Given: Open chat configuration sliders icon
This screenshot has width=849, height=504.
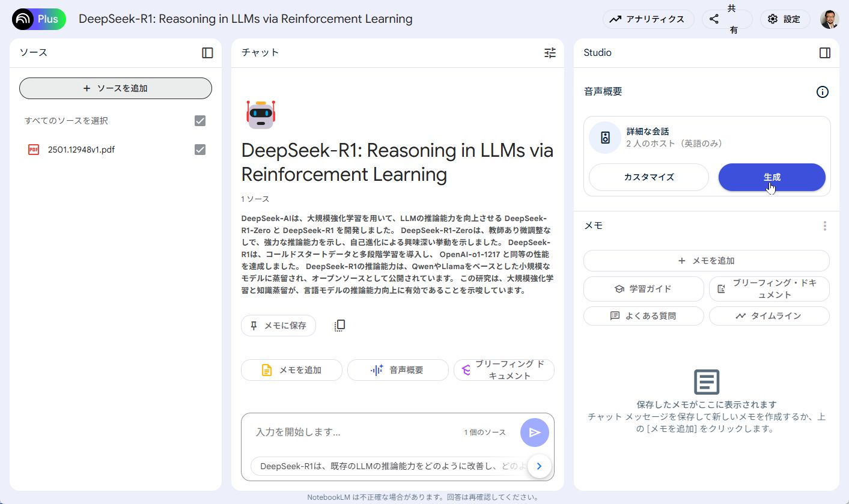Looking at the screenshot, I should pos(550,53).
